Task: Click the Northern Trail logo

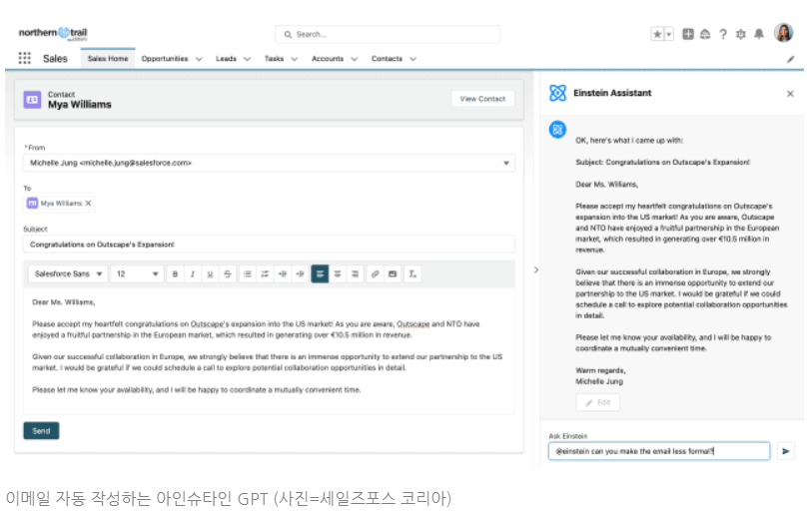Action: coord(53,33)
